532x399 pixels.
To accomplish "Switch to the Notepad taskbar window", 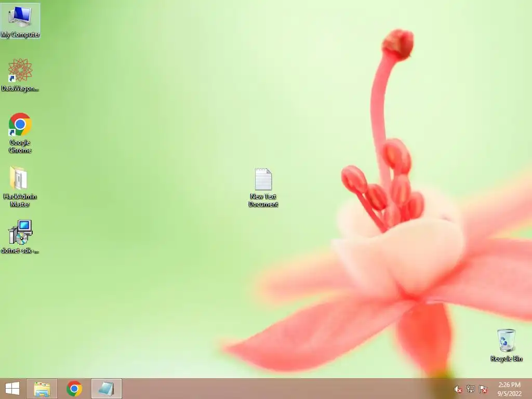I will 106,389.
